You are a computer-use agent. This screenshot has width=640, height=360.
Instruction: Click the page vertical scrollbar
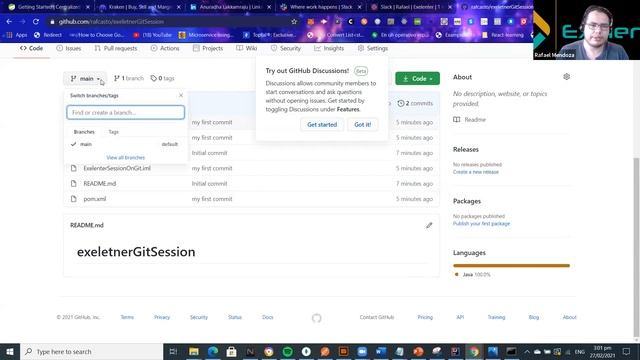click(636, 247)
